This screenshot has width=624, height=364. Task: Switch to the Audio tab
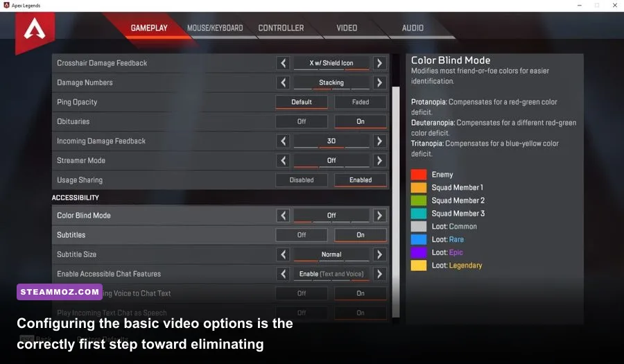point(413,28)
